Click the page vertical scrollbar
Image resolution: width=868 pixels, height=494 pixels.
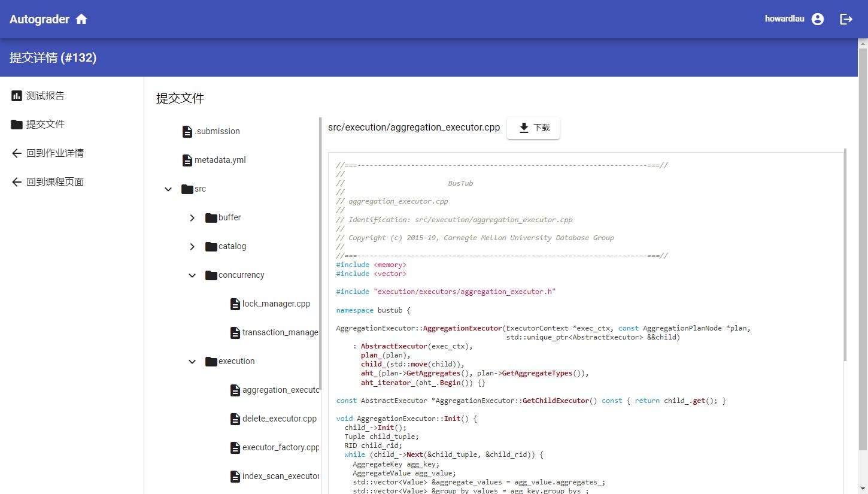pos(863,248)
